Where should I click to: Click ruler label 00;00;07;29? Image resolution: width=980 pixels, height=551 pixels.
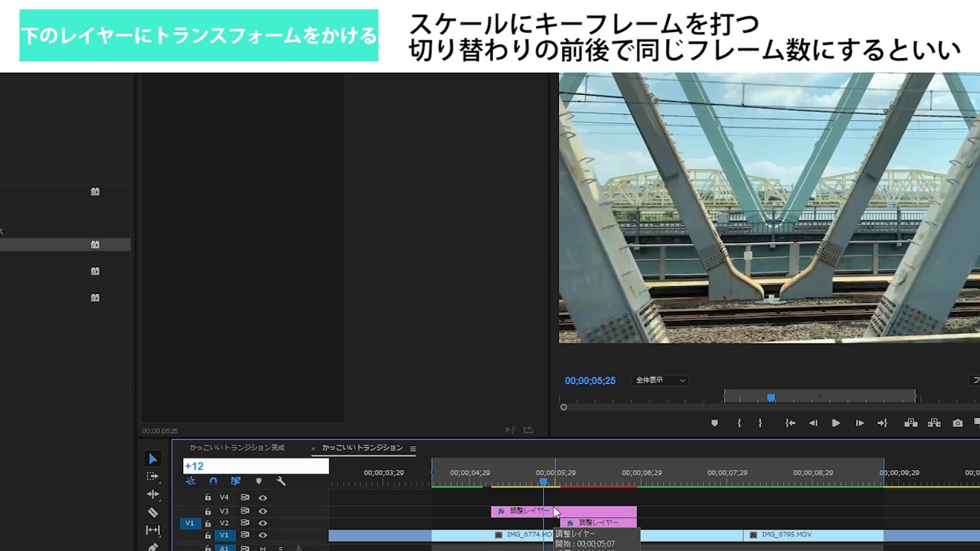(727, 473)
